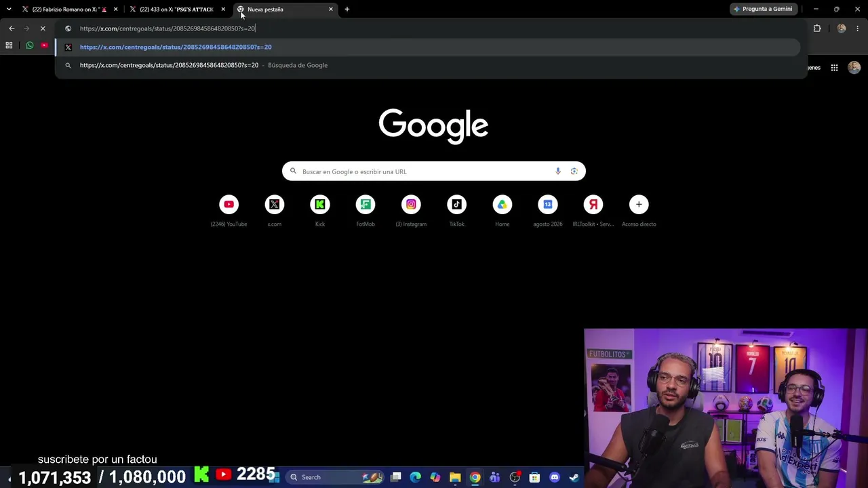
Task: Close the Nueva pestaña tab
Action: (x=331, y=9)
